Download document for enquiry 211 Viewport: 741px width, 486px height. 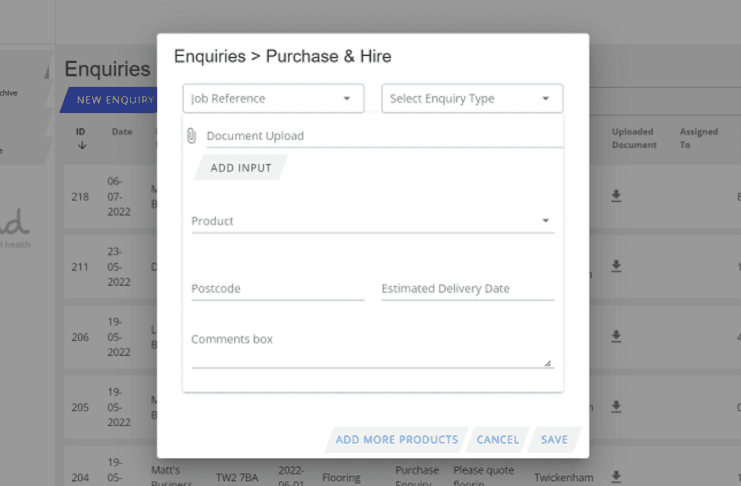coord(617,266)
